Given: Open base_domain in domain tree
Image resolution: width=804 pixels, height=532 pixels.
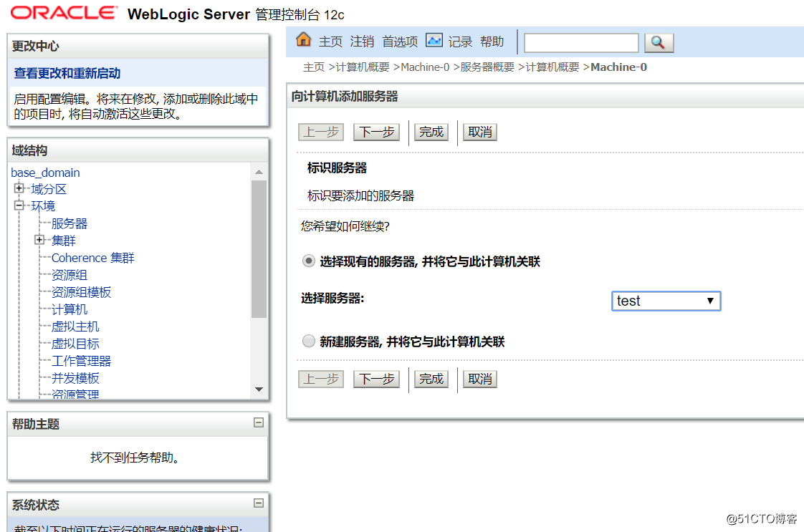Looking at the screenshot, I should point(45,173).
